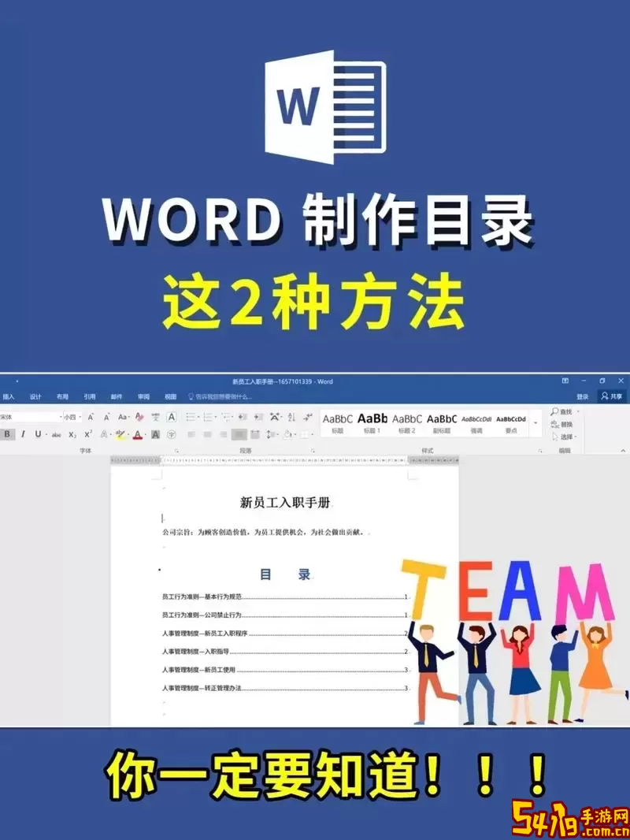
Task: Apply Superscript X² formatting
Action: tap(87, 434)
